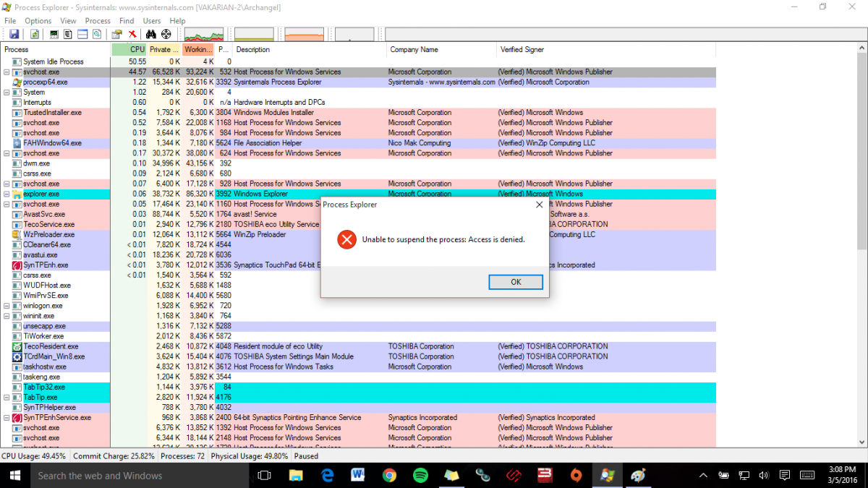Click the Save toolbar icon
868x488 pixels.
pos(14,34)
